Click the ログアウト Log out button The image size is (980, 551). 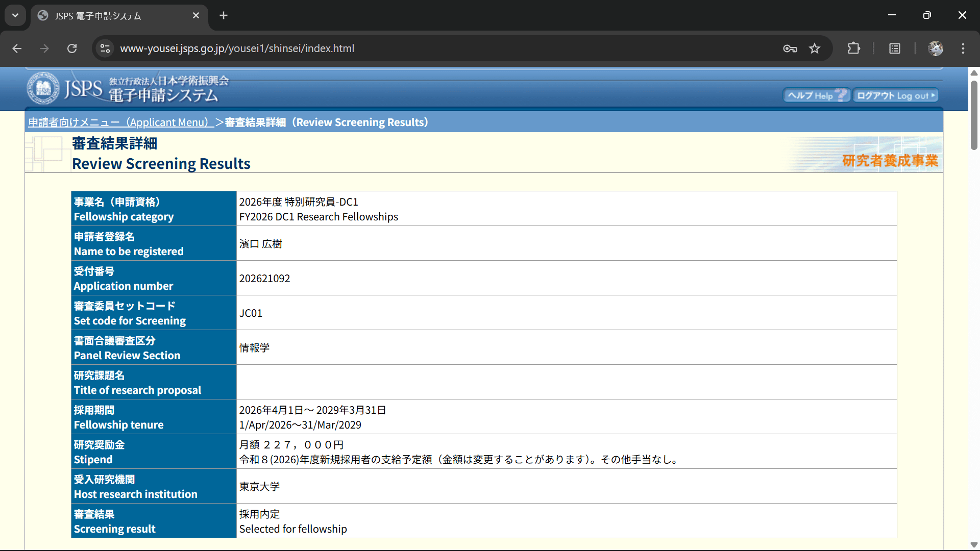[x=896, y=95]
